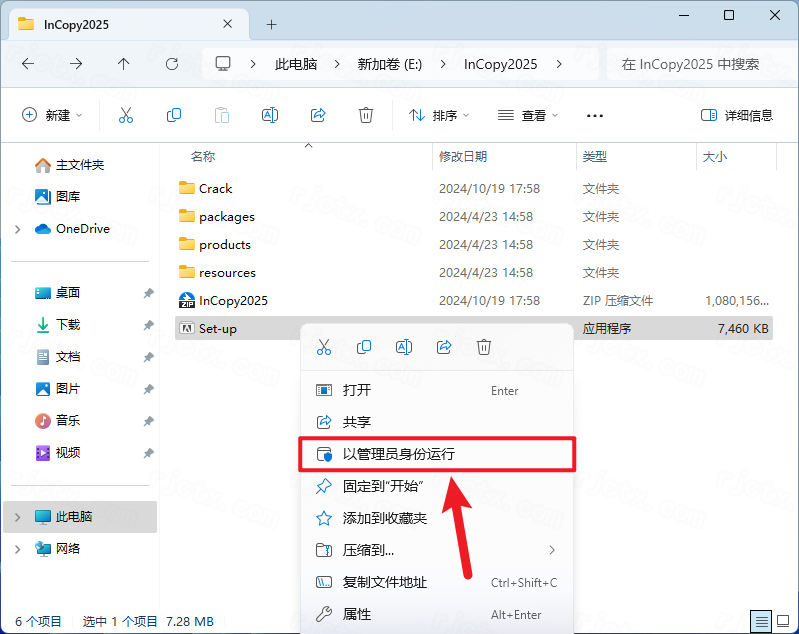Click the share icon in the context menu

(x=444, y=347)
